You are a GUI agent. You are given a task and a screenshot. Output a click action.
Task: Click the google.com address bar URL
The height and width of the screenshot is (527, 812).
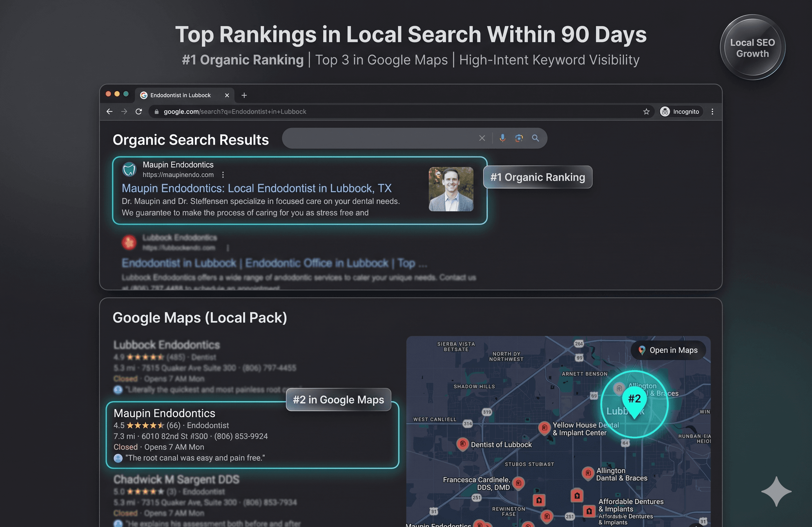(235, 111)
